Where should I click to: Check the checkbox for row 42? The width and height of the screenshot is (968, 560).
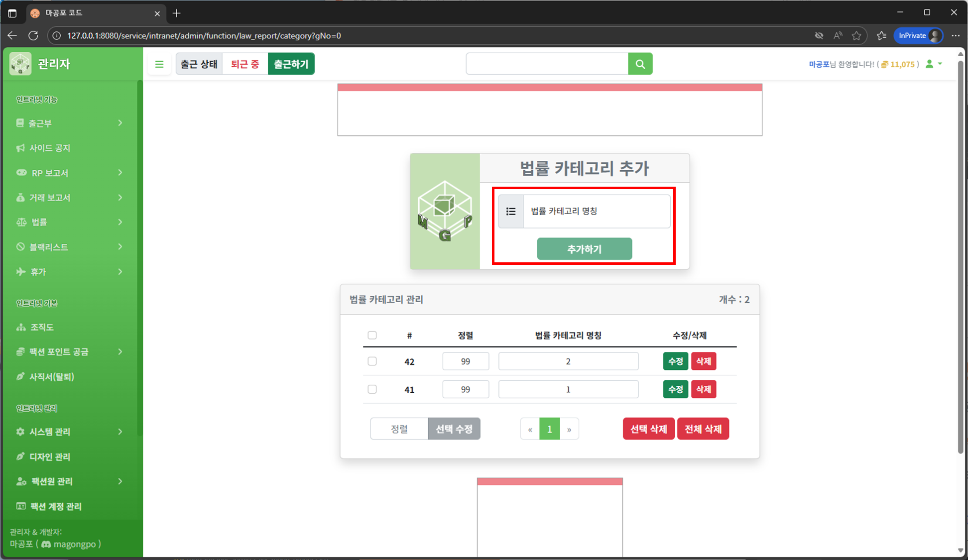pyautogui.click(x=372, y=361)
